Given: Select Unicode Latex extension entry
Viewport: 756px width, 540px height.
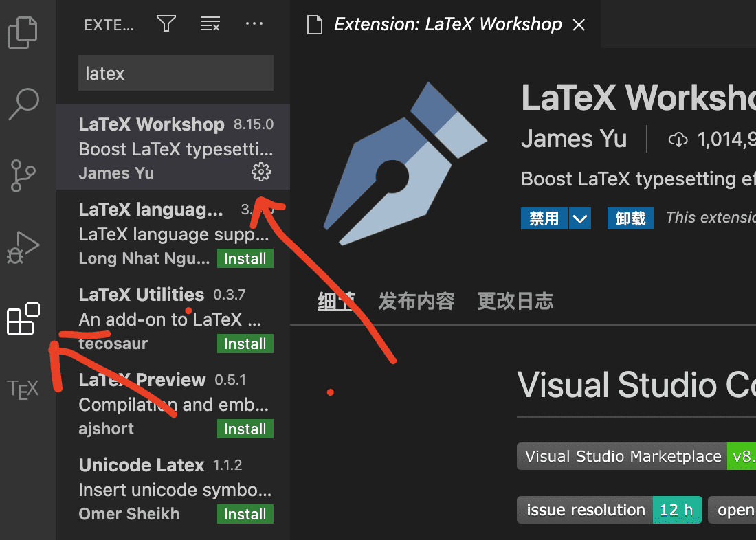Looking at the screenshot, I should [173, 489].
